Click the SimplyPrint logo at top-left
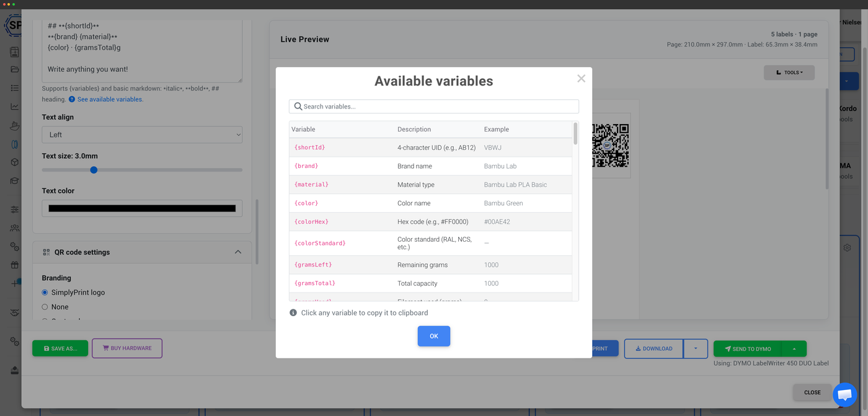 12,26
